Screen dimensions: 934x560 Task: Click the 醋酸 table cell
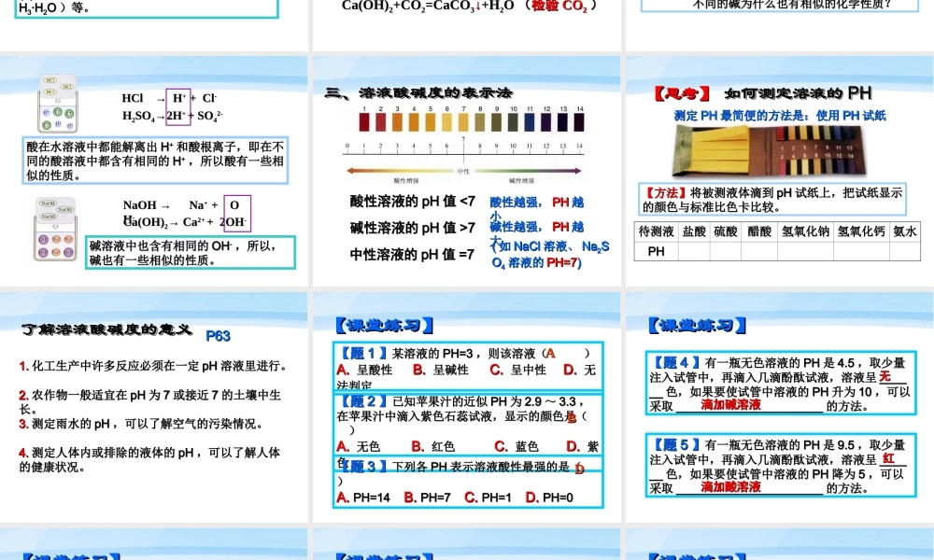(x=758, y=231)
